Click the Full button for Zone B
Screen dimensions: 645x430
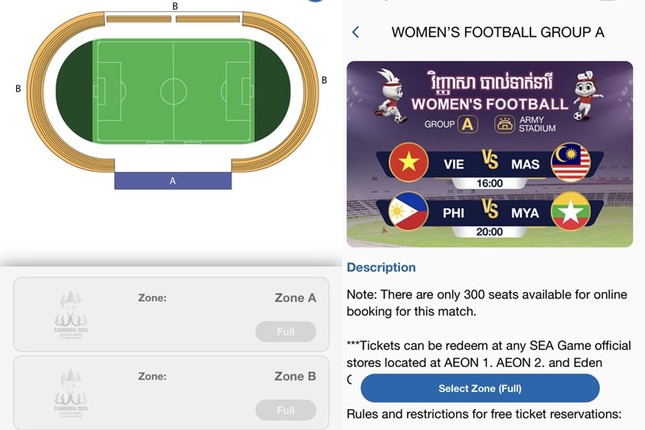click(285, 410)
